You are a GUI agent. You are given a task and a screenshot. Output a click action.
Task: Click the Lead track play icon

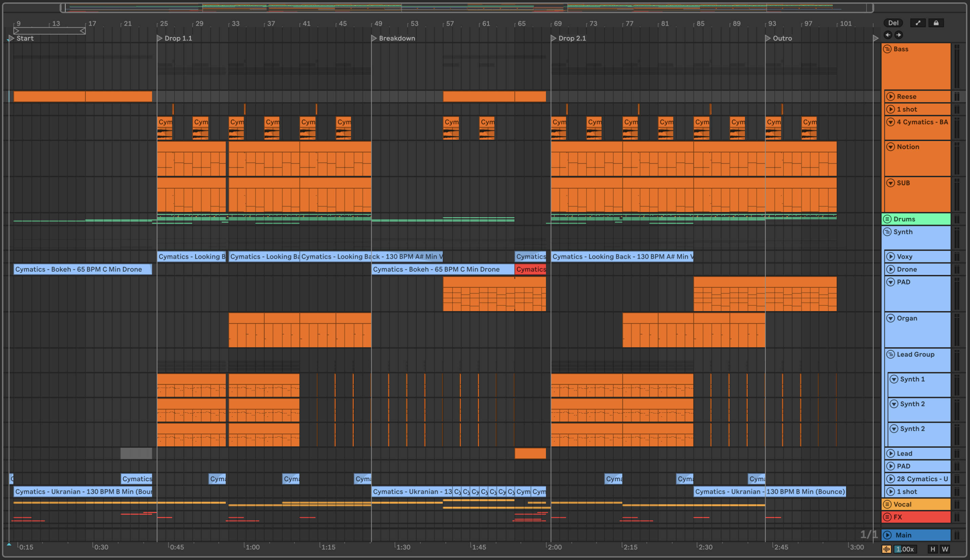point(890,453)
